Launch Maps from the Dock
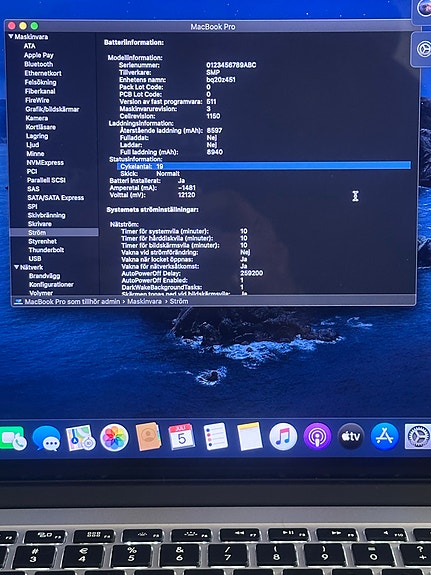Viewport: 431px width, 575px height. coord(80,438)
